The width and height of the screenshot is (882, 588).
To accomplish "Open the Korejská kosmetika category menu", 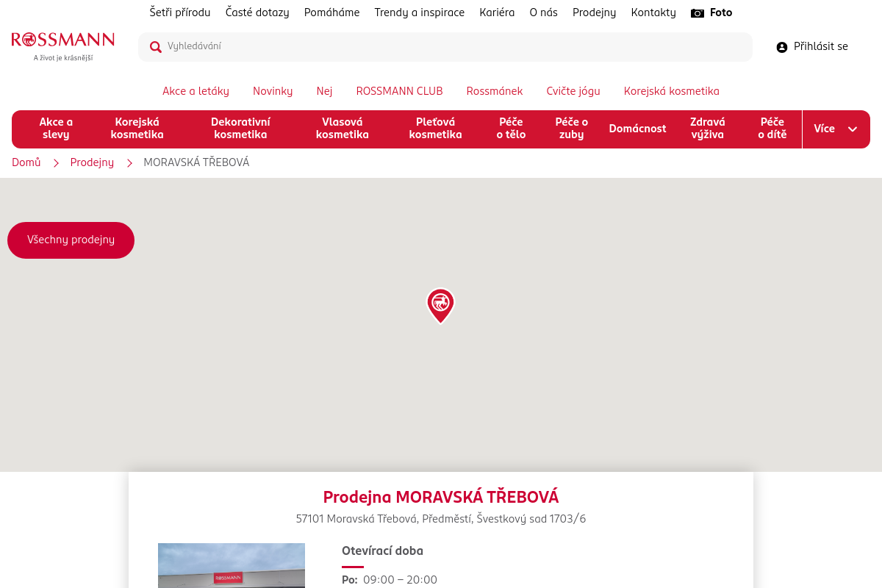I will click(x=137, y=129).
